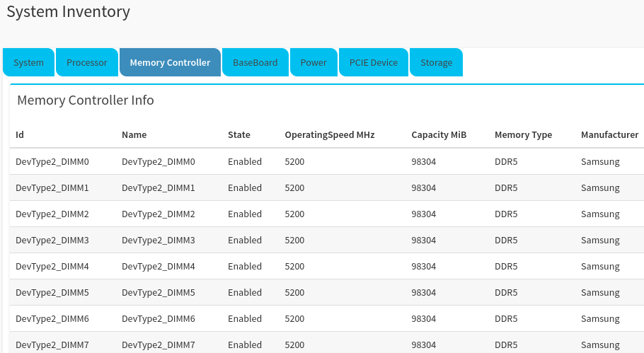Image resolution: width=644 pixels, height=353 pixels.
Task: Click 5200 speed value in DIMM1 row
Action: (x=294, y=188)
